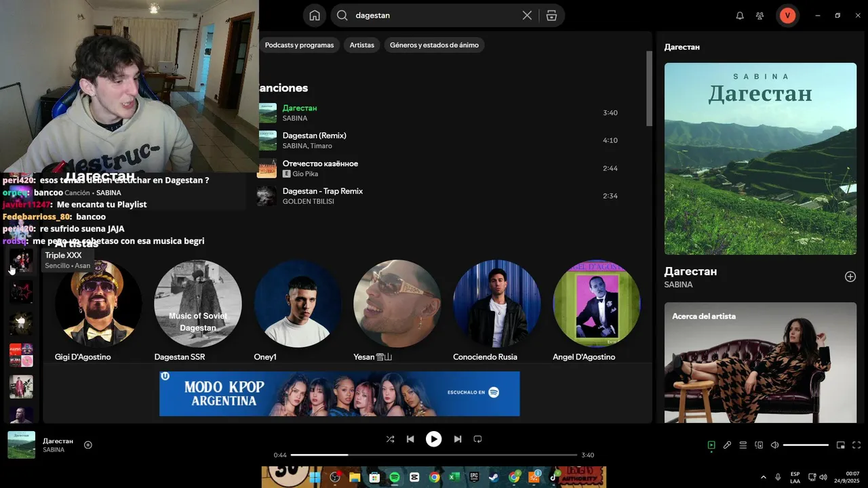Open the Triple XXX album in the library sidebar
This screenshot has width=868, height=488.
coord(21,261)
